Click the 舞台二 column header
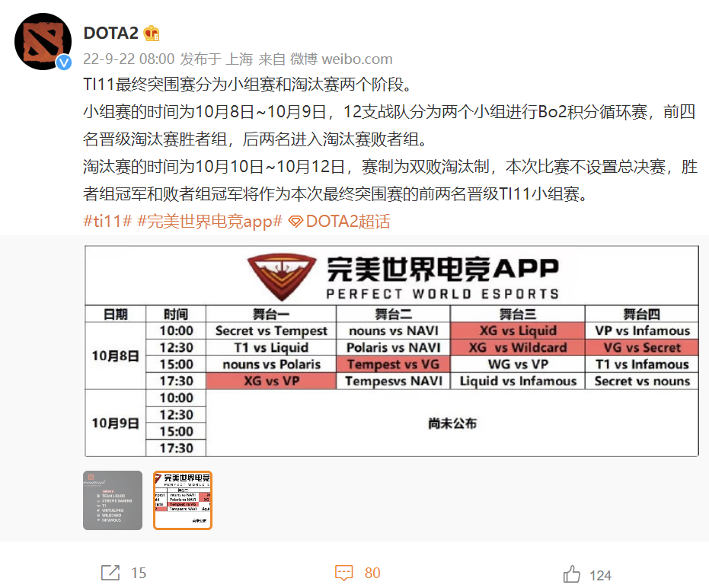This screenshot has width=709, height=588. (x=393, y=314)
